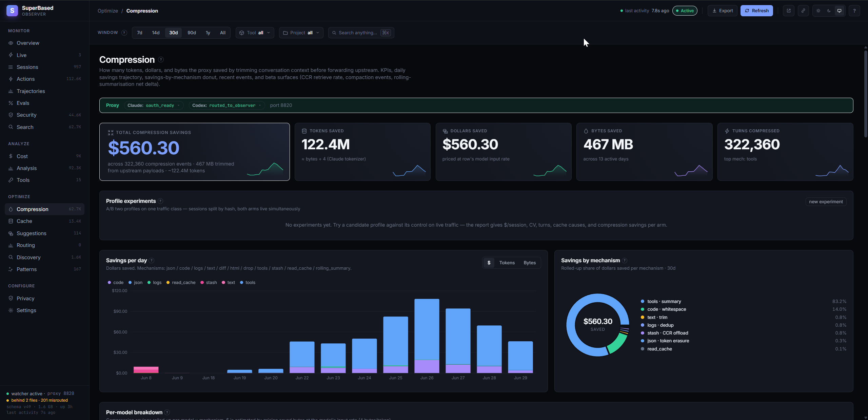The width and height of the screenshot is (868, 420).
Task: Click help icon next to Compression title
Action: (161, 60)
